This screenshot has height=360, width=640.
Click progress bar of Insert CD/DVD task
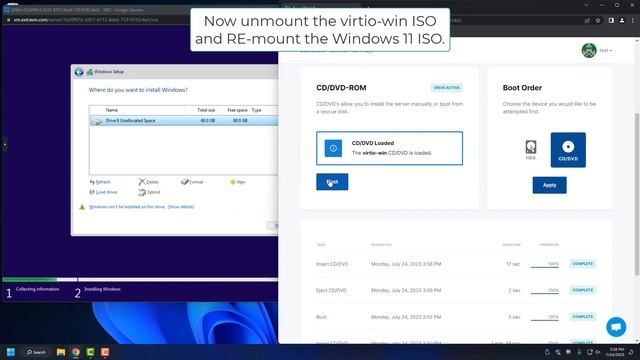pyautogui.click(x=545, y=267)
